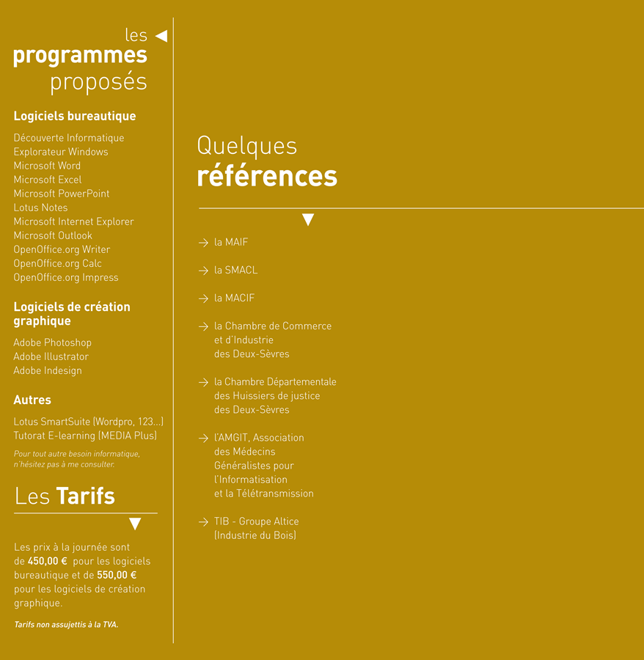
Task: Click arrow next to Chambre Départementale
Action: click(x=203, y=382)
